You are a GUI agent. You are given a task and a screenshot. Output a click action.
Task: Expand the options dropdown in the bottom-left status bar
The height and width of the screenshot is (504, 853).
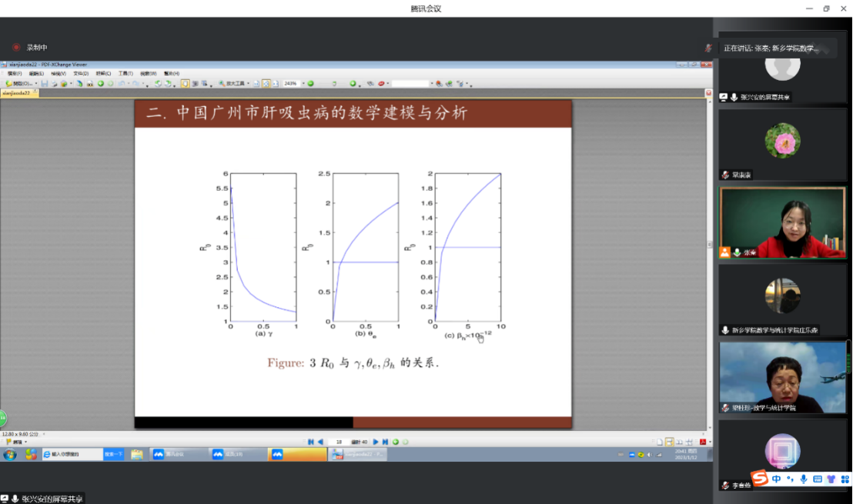coord(25,442)
